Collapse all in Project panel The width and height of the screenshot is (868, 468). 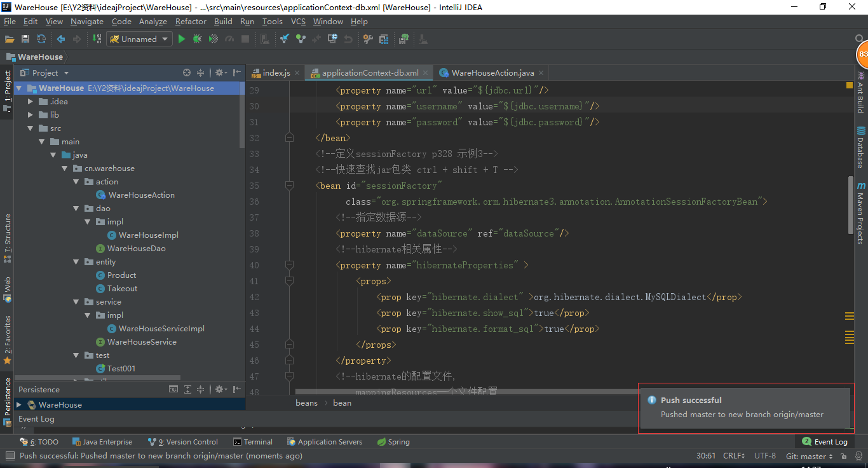point(201,72)
